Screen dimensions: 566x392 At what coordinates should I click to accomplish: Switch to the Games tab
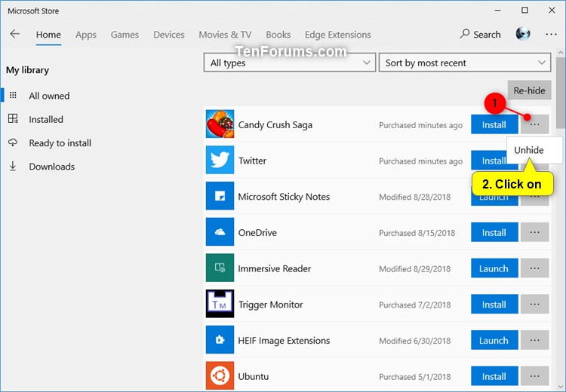point(125,35)
